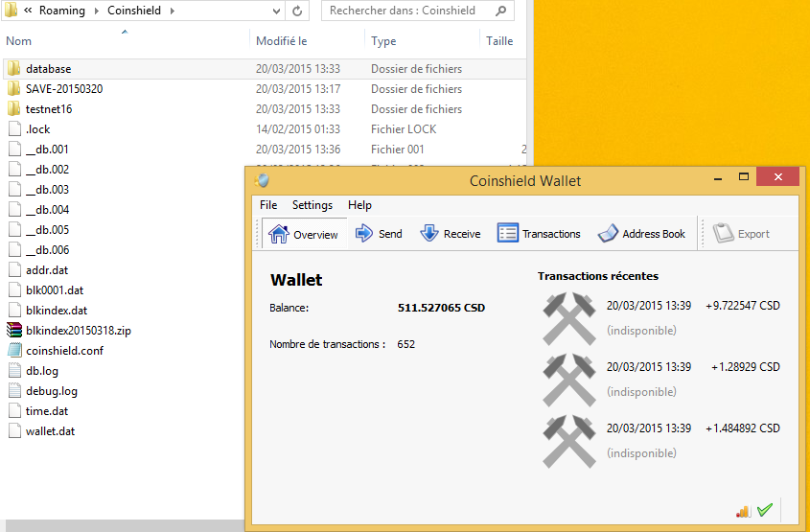
Task: Click mining icon of +1.28929 CSD transaction
Action: click(x=568, y=380)
